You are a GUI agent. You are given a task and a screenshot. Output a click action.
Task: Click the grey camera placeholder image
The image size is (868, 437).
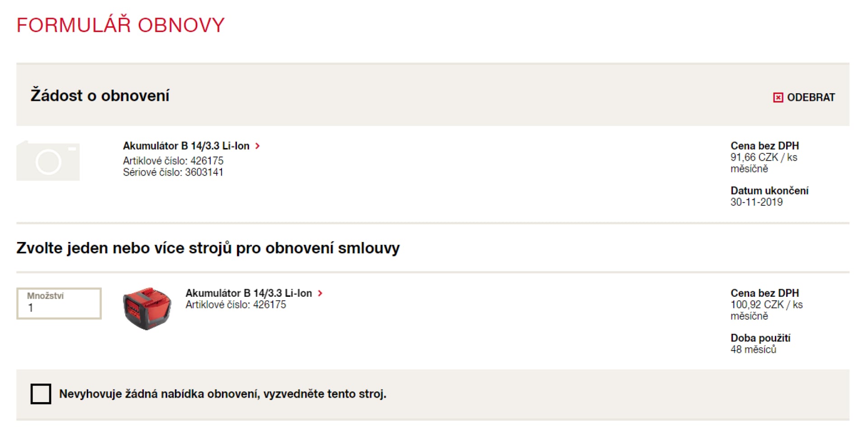[x=48, y=161]
